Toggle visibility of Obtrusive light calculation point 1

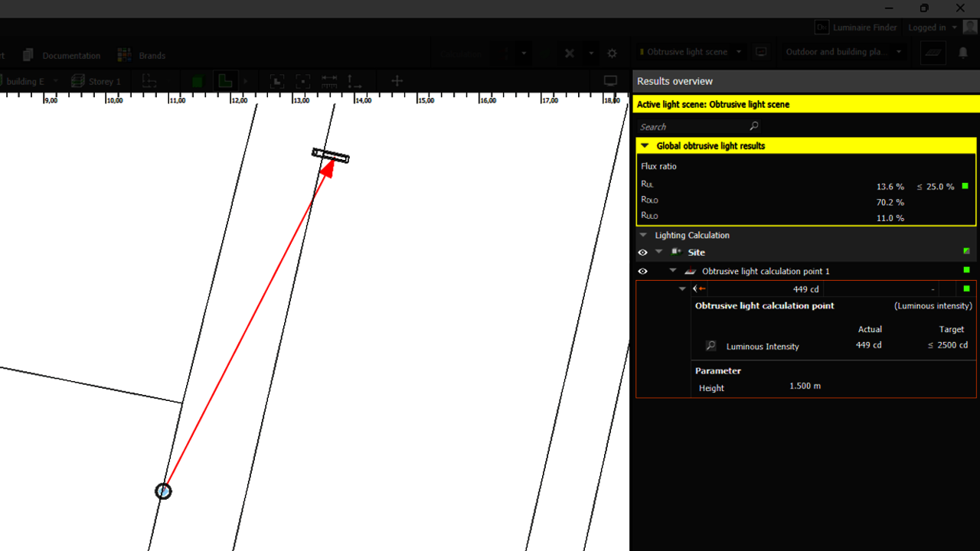tap(642, 271)
